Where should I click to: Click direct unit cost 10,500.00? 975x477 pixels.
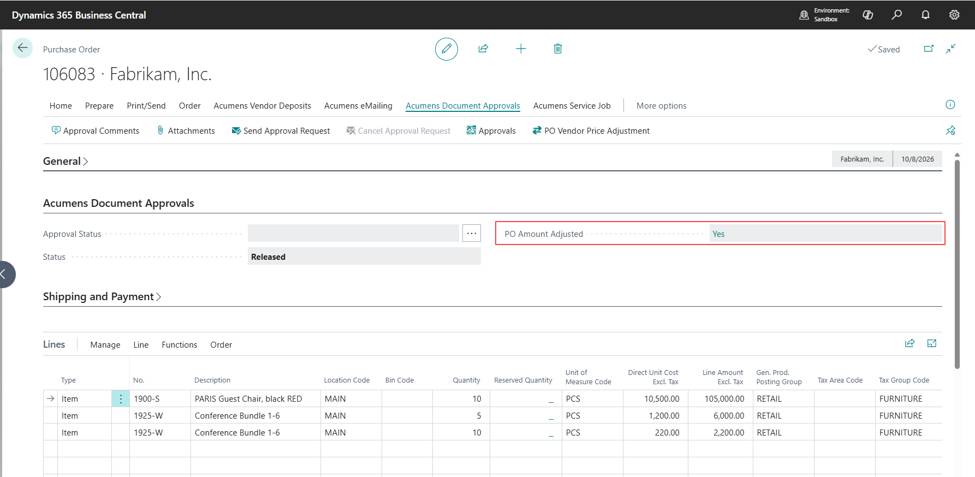click(x=654, y=399)
